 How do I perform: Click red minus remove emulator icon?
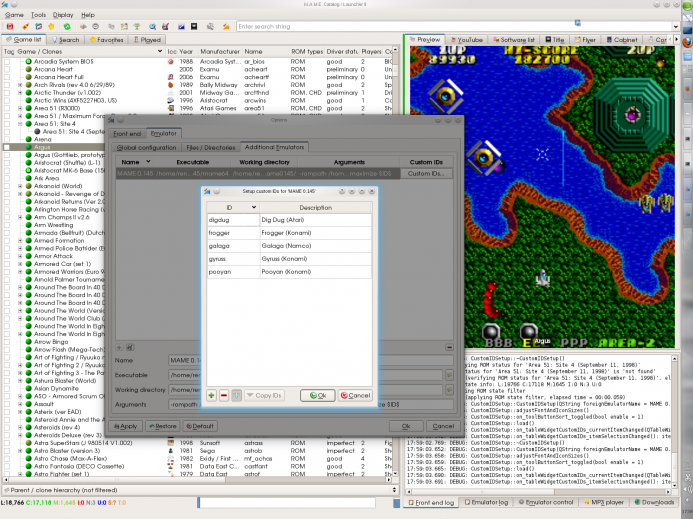point(449,347)
